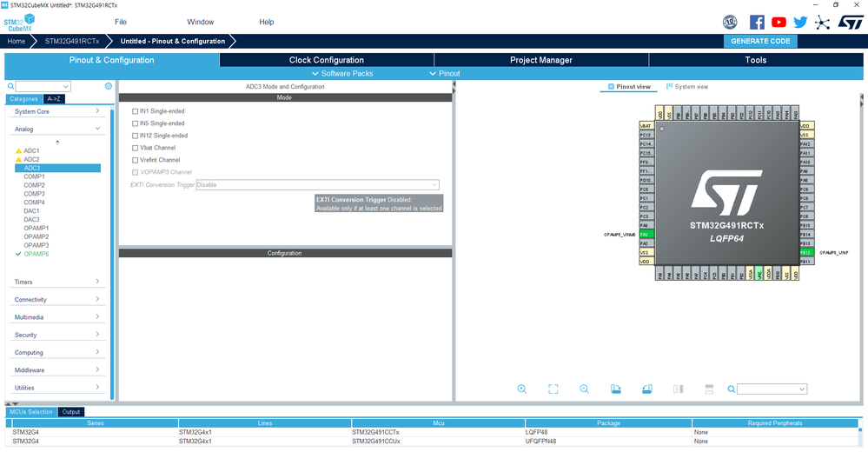Click the peripheral search magnifier icon
Screen dimensions: 868x452
point(10,86)
